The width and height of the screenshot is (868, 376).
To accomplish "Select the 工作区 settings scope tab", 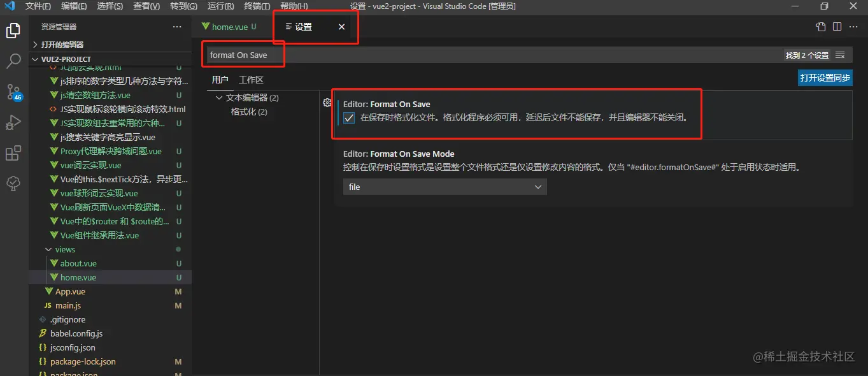I will (251, 80).
